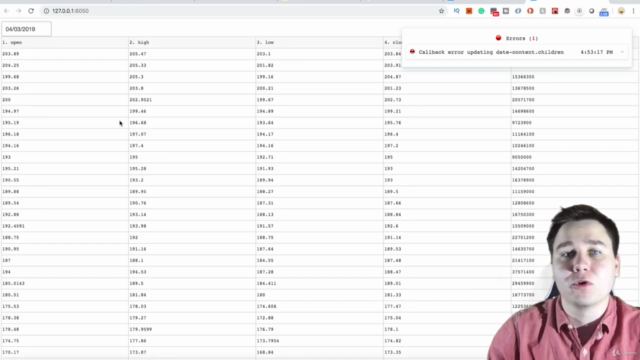Select the high value 202.9521
This screenshot has height=360, width=640.
click(x=141, y=100)
